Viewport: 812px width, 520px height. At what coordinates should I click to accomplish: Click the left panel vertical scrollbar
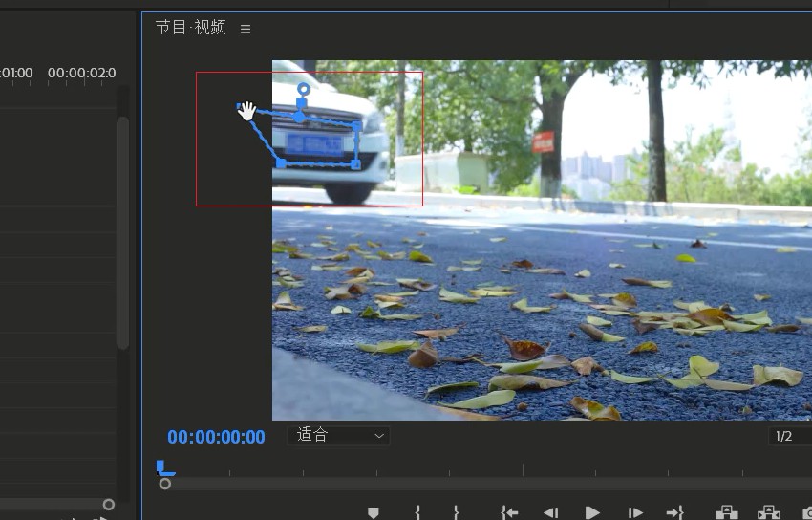pyautogui.click(x=122, y=233)
